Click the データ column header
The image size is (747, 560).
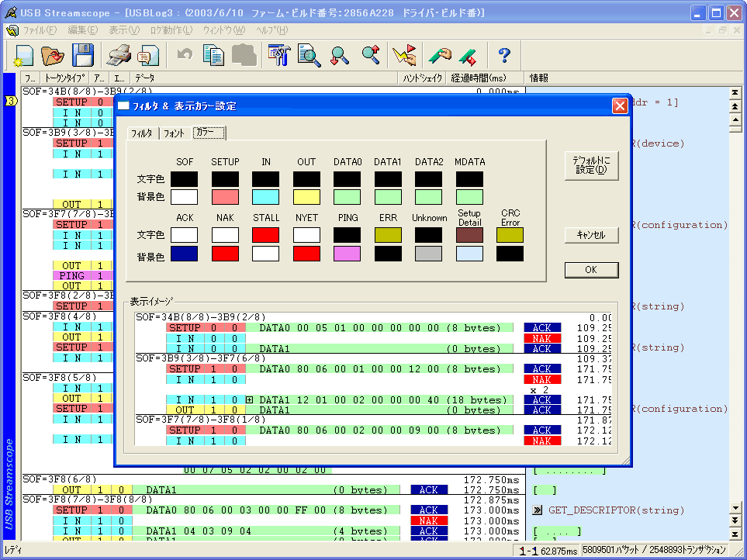[264, 78]
